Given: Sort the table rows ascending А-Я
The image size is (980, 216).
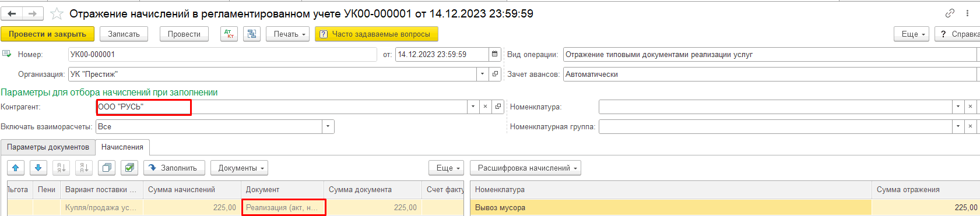Looking at the screenshot, I should tap(61, 168).
